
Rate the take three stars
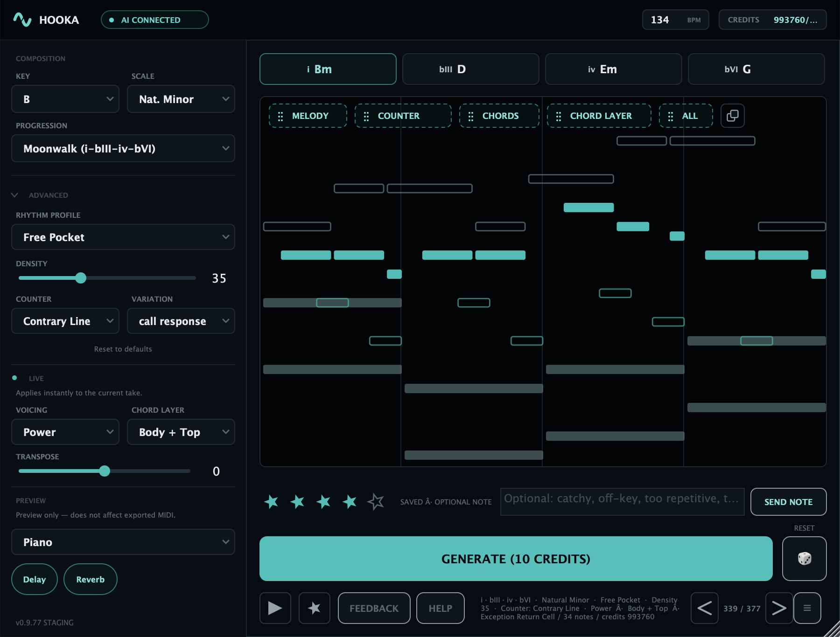tap(323, 502)
